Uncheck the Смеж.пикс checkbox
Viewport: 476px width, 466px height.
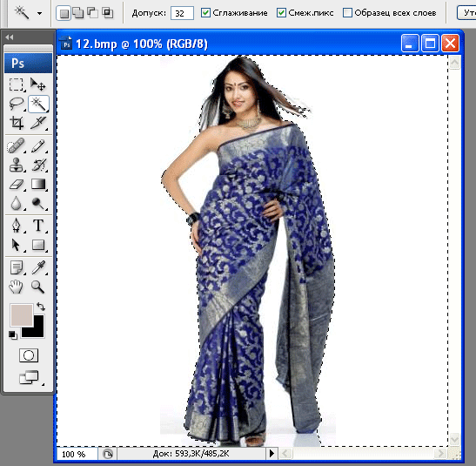(x=281, y=13)
